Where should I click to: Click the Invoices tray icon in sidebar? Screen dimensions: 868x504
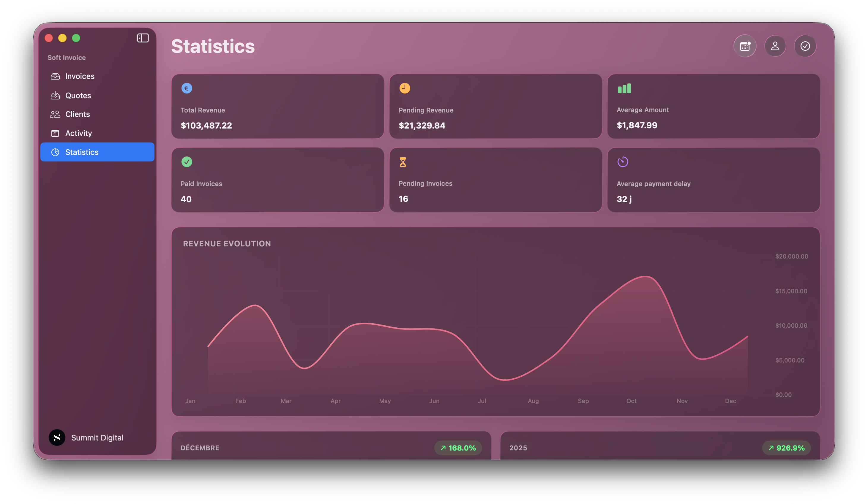tap(55, 76)
